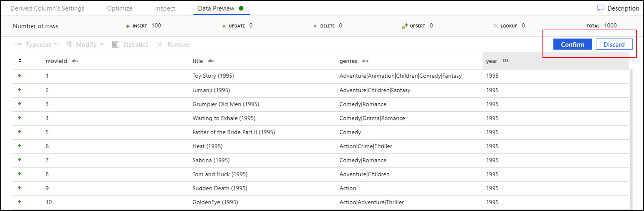Expand the Typecast dropdown
Image resolution: width=644 pixels, height=211 pixels.
(x=57, y=44)
